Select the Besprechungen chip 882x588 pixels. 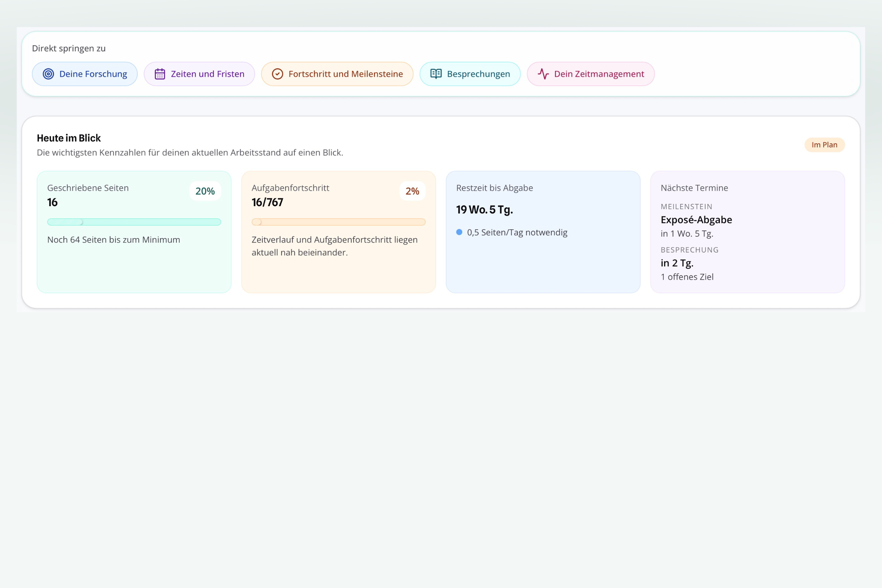click(x=478, y=74)
